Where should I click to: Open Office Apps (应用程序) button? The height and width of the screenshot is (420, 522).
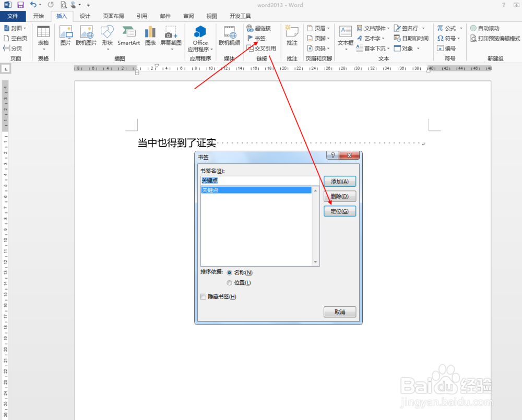click(200, 39)
